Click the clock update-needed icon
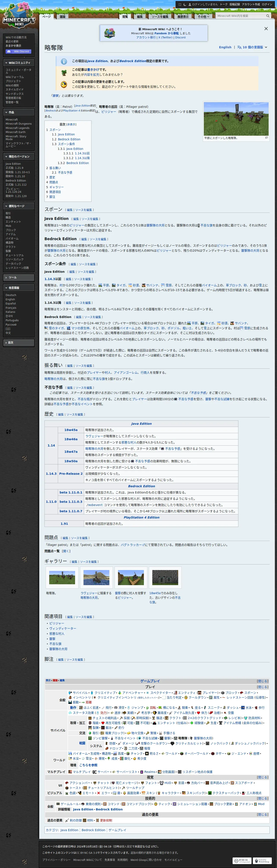The image size is (277, 868). coord(64,84)
